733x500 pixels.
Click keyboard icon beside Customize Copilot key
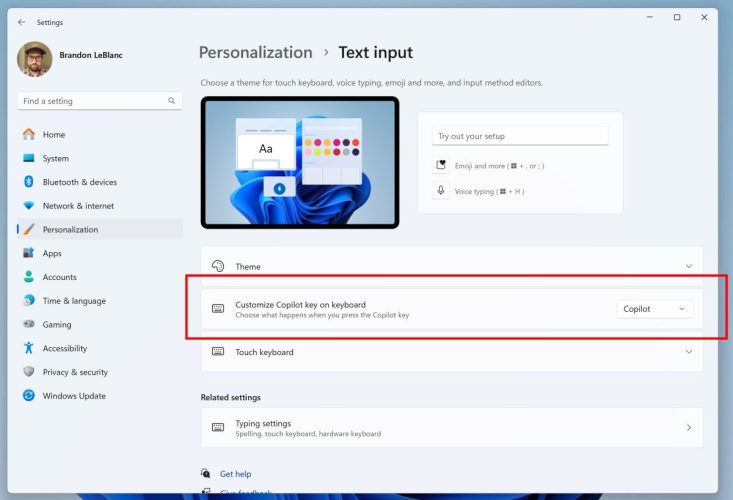(218, 308)
